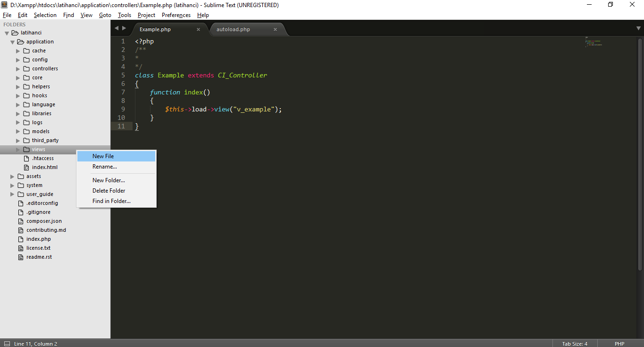Click the back navigation arrow above the editor
644x347 pixels.
click(x=116, y=28)
